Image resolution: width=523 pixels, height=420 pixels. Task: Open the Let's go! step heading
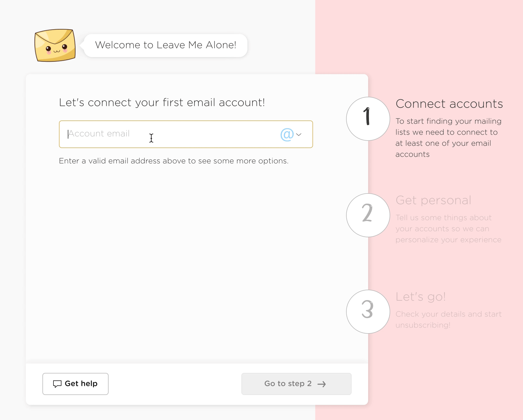(x=420, y=297)
